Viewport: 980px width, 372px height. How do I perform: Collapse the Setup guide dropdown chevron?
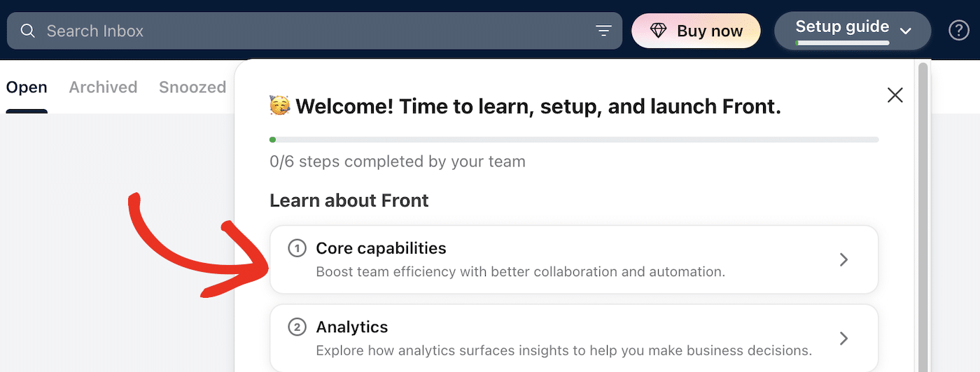pos(905,31)
